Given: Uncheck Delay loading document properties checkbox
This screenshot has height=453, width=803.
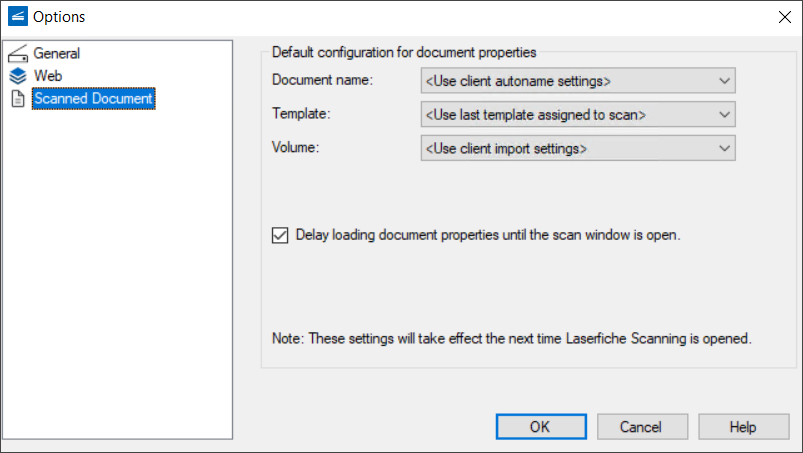Looking at the screenshot, I should tap(280, 235).
